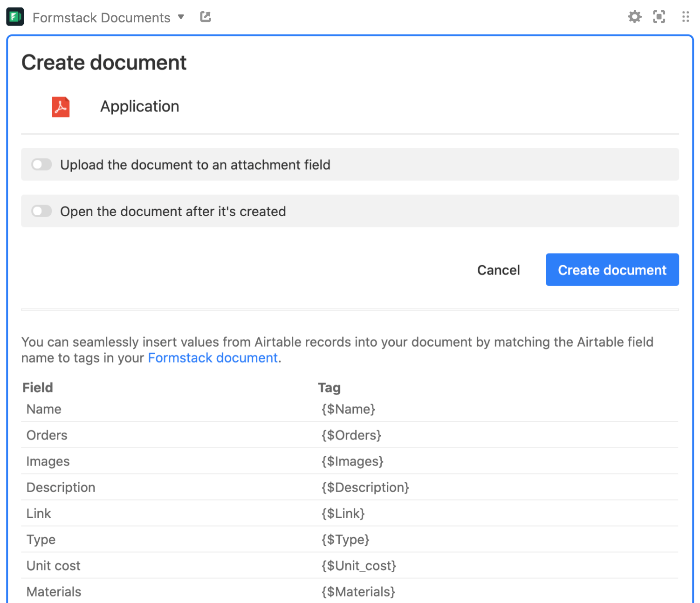
Task: Click the red PDF Application icon
Action: click(61, 107)
